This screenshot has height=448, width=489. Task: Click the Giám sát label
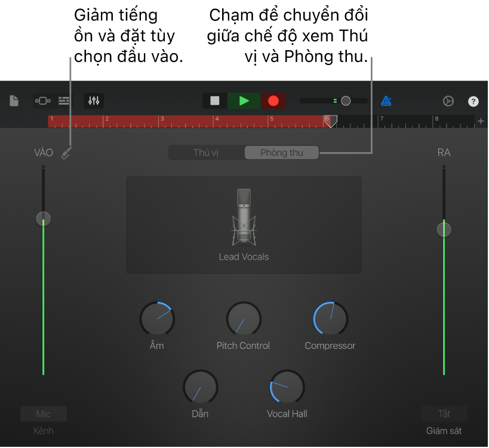tap(444, 431)
